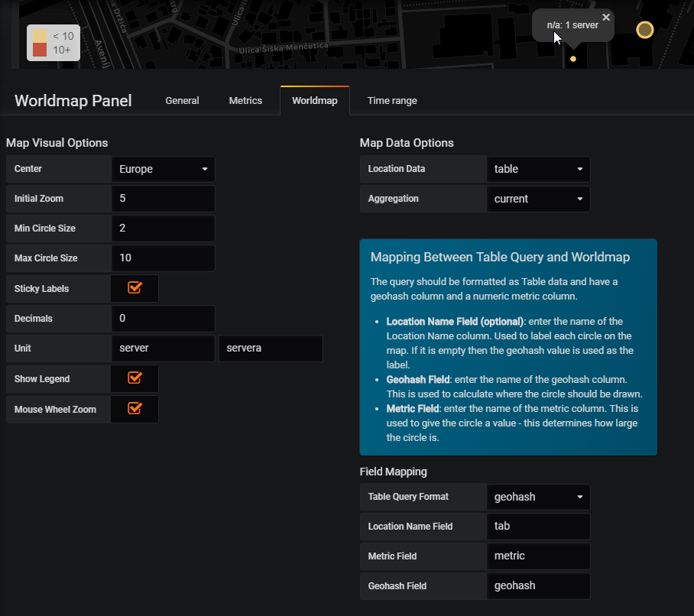Click the small yellow dot marker on map

574,58
